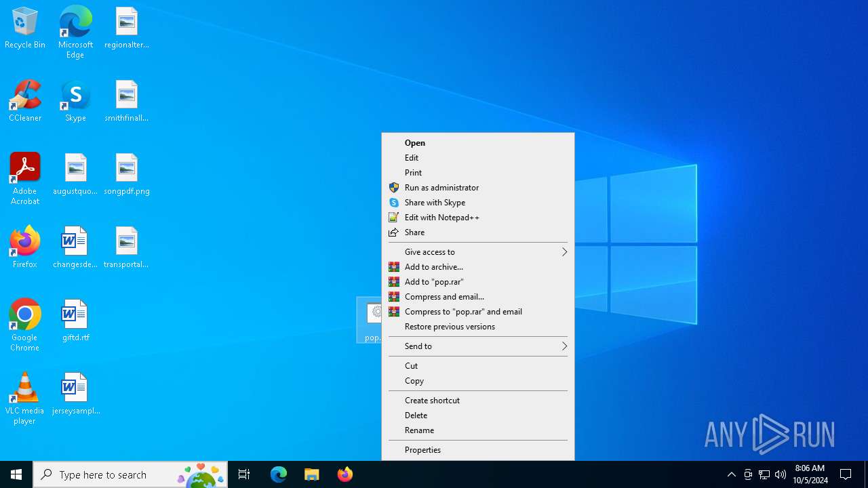Select the pop file icon on the desktop
This screenshot has height=488, width=868.
click(370, 320)
